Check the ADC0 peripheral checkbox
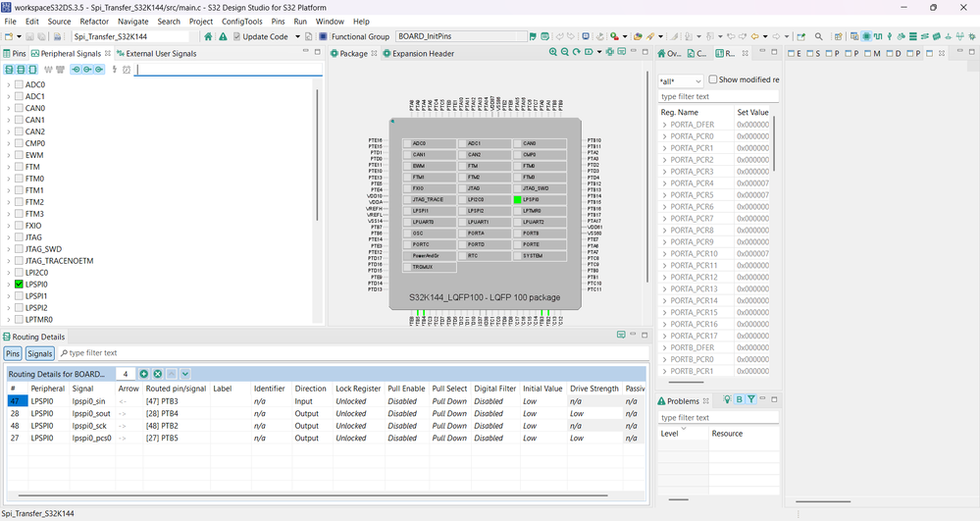This screenshot has height=521, width=980. (x=19, y=84)
